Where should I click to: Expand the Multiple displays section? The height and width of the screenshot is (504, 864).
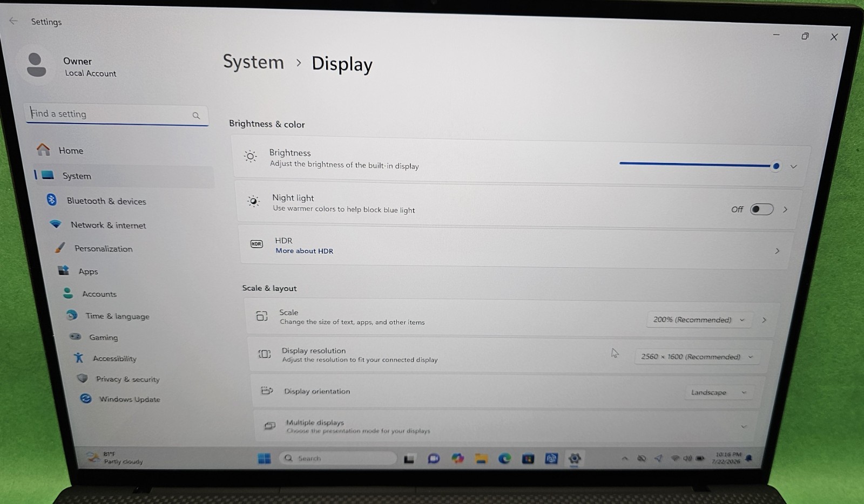point(744,426)
